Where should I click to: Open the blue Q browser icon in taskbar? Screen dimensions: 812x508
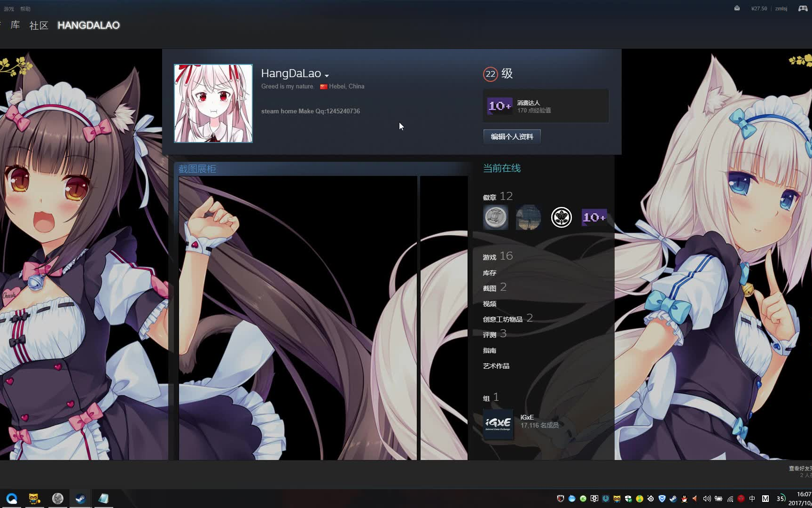(12, 499)
